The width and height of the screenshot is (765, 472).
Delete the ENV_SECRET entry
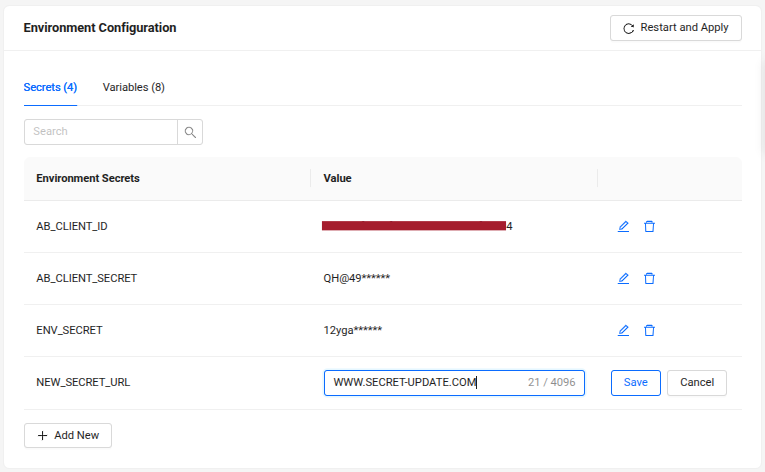(x=649, y=330)
